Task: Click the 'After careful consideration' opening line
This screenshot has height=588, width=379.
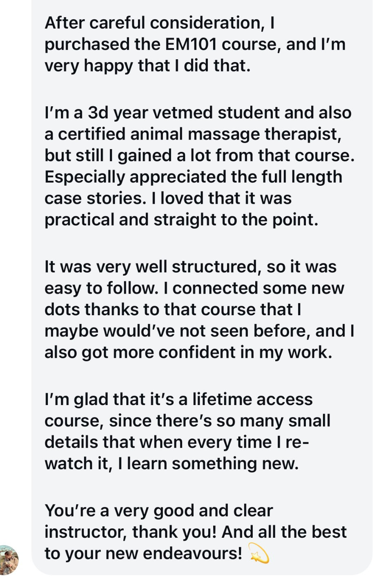Action: (159, 23)
